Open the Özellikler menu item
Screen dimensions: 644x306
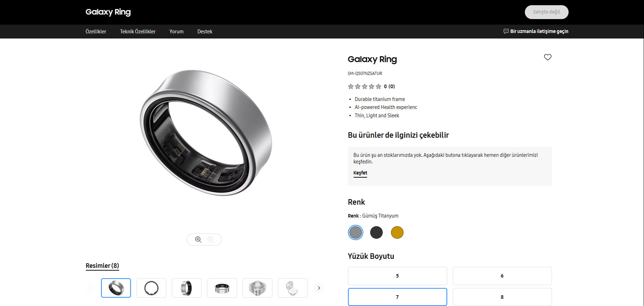(96, 31)
